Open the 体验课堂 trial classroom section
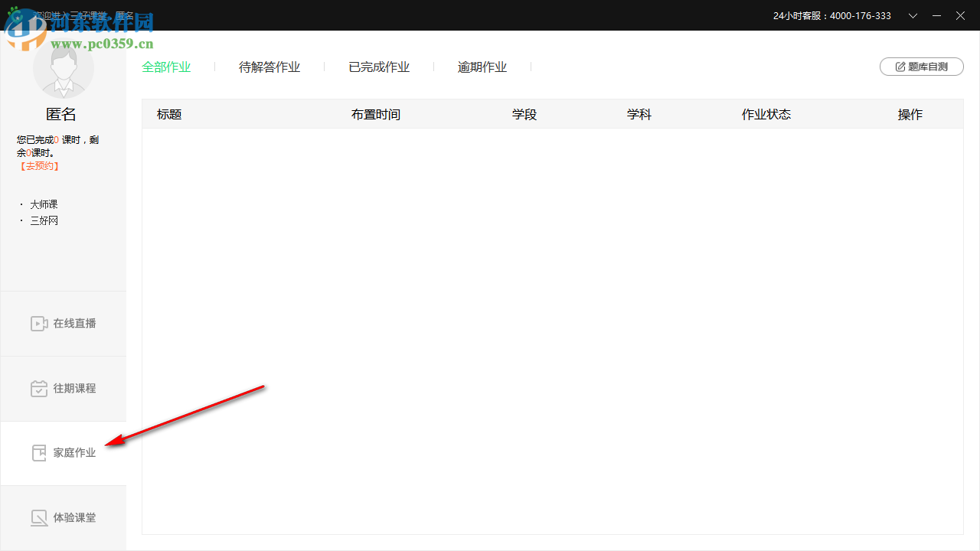 coord(63,518)
